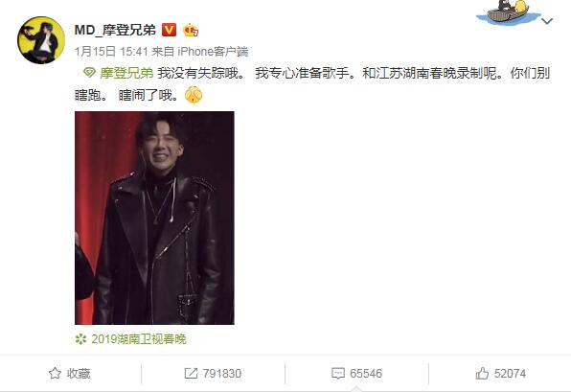Open the comments with 65546 count
The height and width of the screenshot is (392, 571).
(x=356, y=373)
